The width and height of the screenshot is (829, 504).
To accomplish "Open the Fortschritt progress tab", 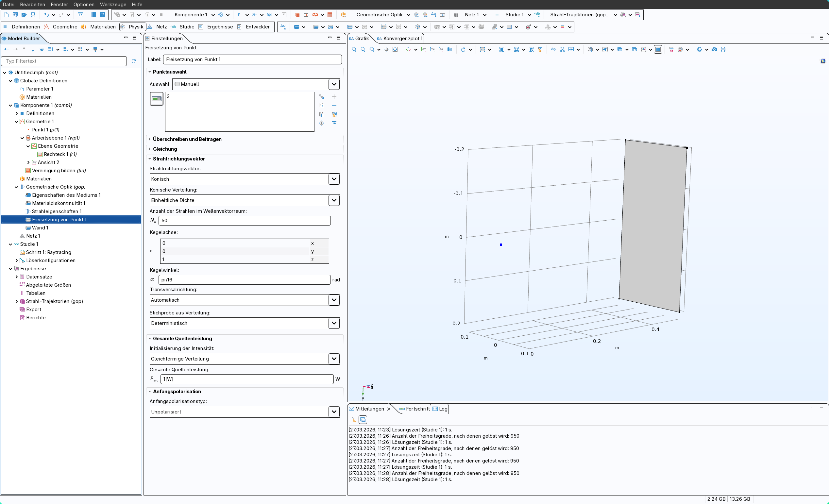I will (417, 409).
